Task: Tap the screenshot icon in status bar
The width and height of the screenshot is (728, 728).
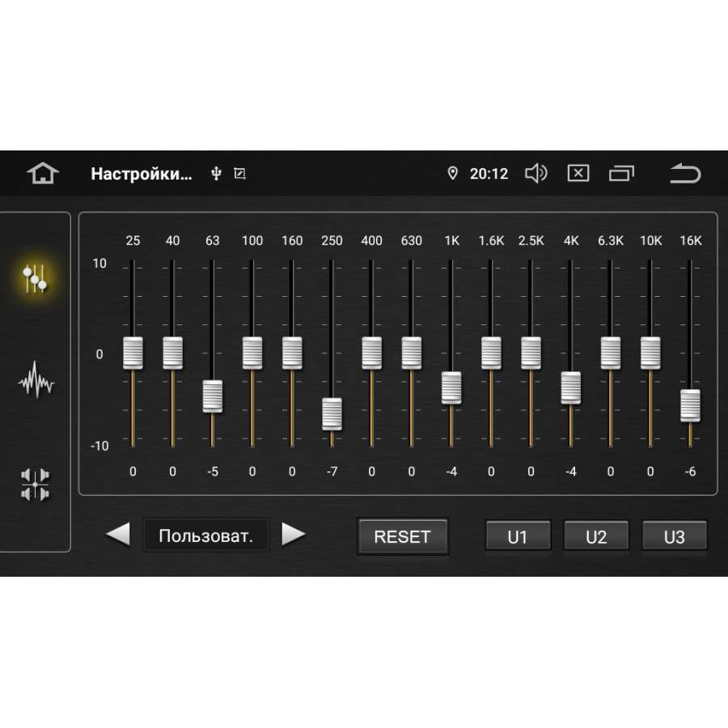Action: [x=239, y=174]
